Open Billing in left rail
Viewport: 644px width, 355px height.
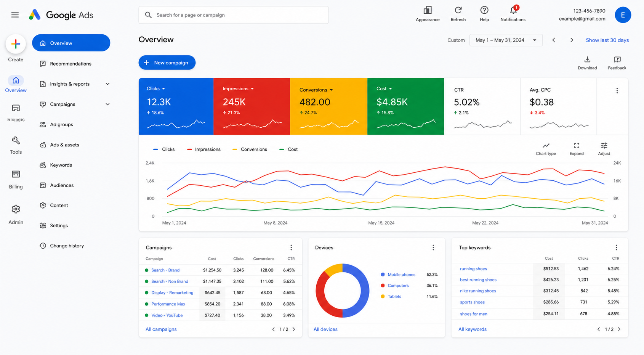[x=16, y=180]
